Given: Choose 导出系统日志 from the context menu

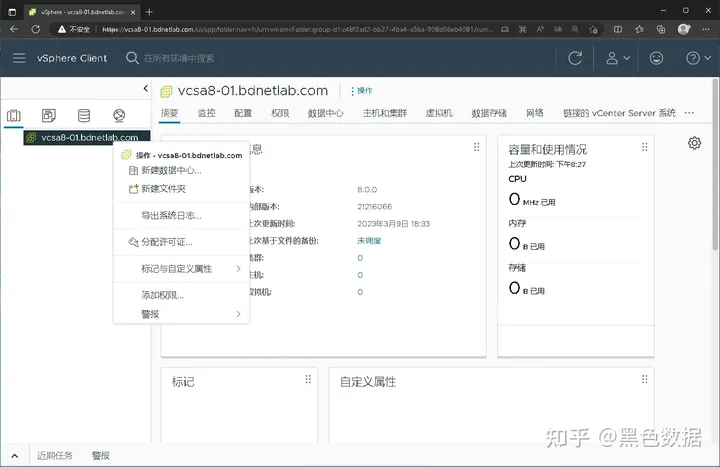Looking at the screenshot, I should coord(171,215).
